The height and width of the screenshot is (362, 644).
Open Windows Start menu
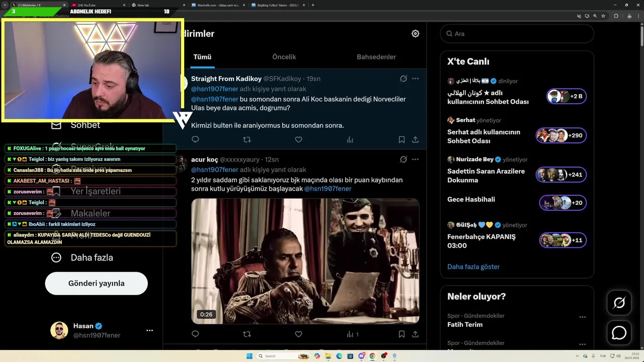point(249,356)
